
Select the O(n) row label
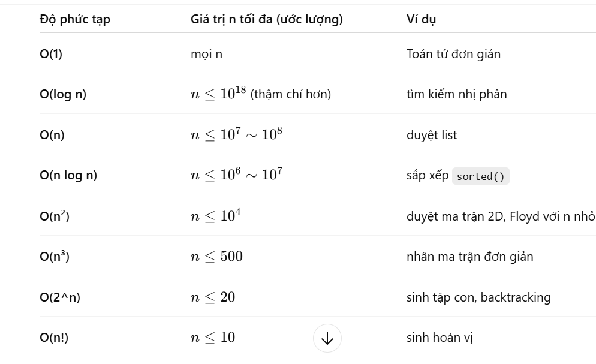click(x=52, y=134)
